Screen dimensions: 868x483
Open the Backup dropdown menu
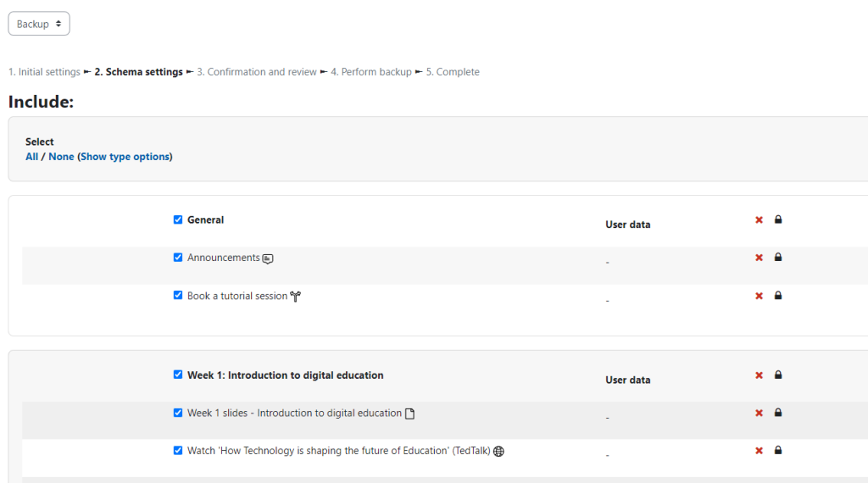point(39,24)
